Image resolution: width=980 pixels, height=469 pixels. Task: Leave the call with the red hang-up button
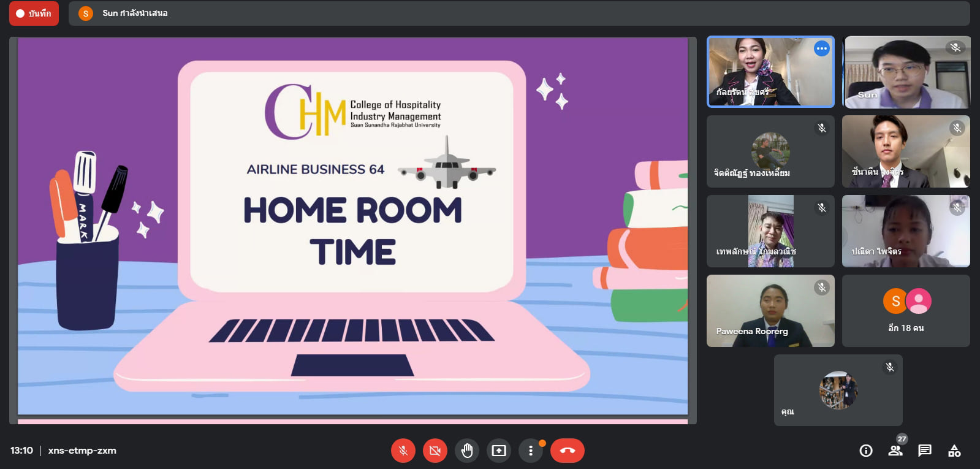click(567, 451)
